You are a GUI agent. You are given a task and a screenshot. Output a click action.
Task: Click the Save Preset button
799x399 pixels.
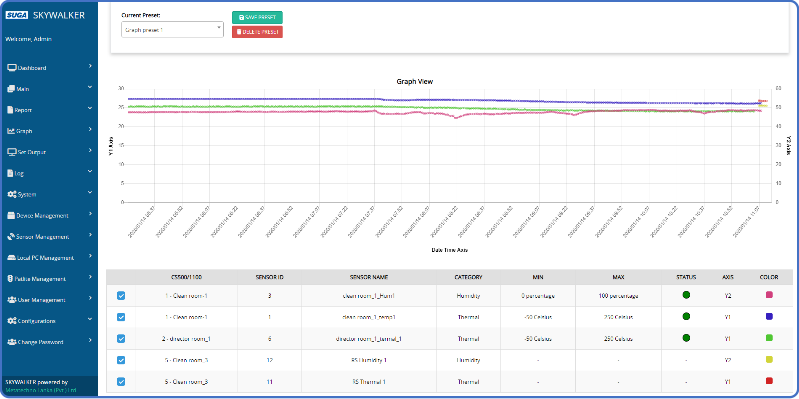click(257, 17)
